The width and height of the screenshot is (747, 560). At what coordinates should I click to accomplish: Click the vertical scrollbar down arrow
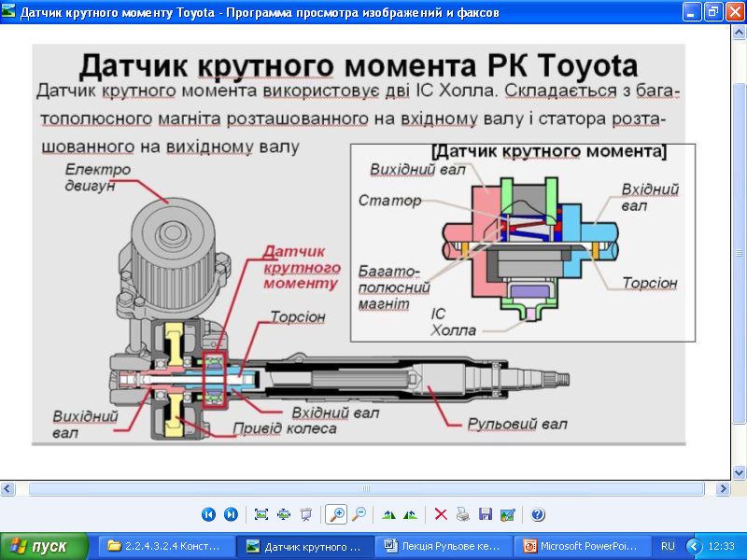tap(739, 473)
